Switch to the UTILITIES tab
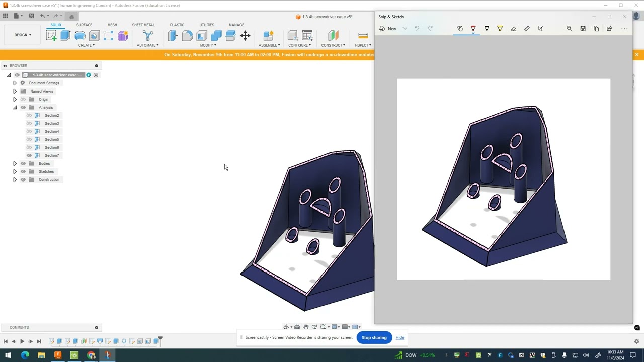Screen dimensions: 644x362 (207, 25)
